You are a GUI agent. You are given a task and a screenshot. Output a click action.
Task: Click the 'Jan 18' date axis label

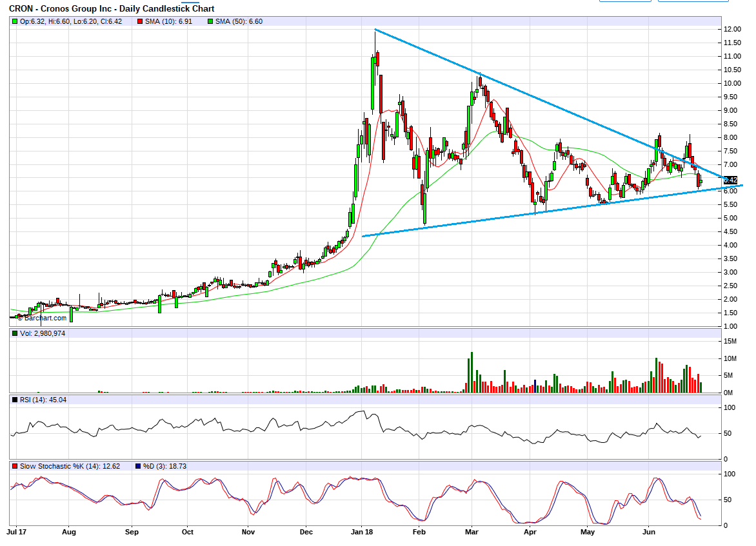tap(362, 532)
